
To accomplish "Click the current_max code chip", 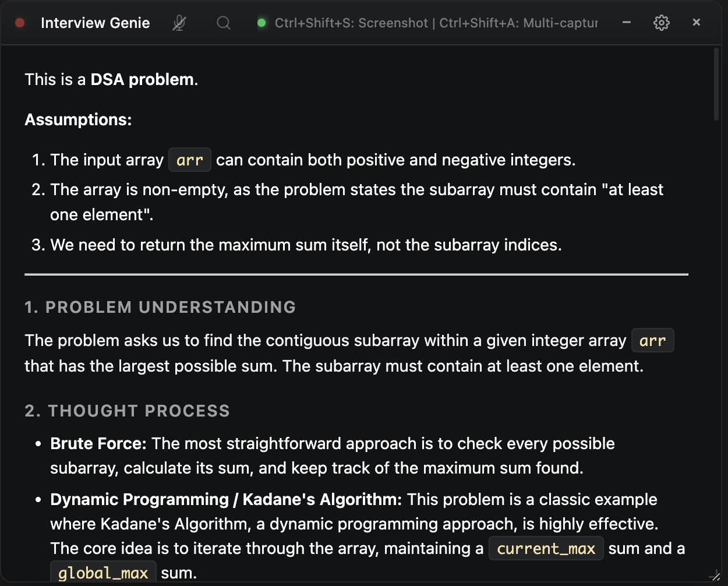I will tap(546, 548).
